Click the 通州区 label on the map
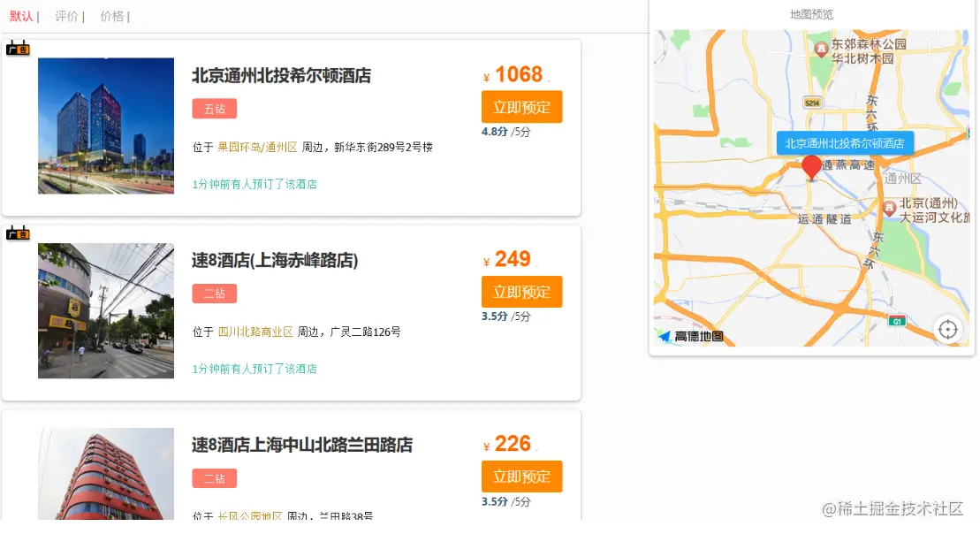 click(902, 179)
